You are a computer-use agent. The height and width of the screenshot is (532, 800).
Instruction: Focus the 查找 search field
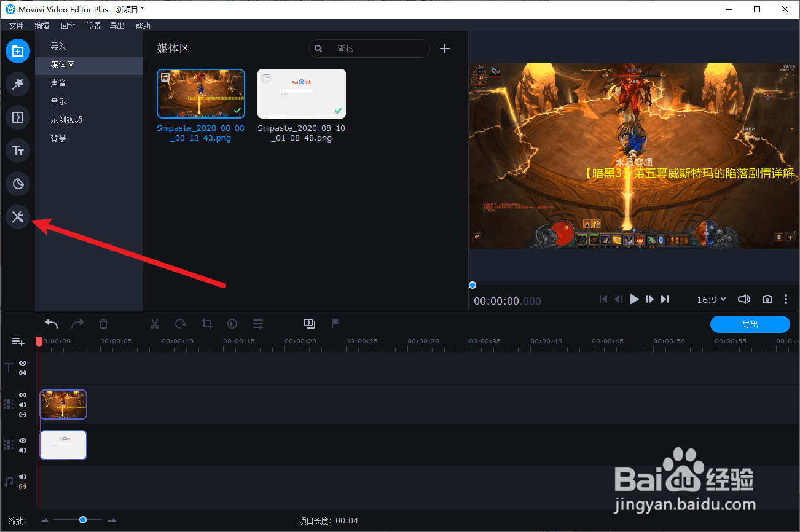(x=369, y=49)
